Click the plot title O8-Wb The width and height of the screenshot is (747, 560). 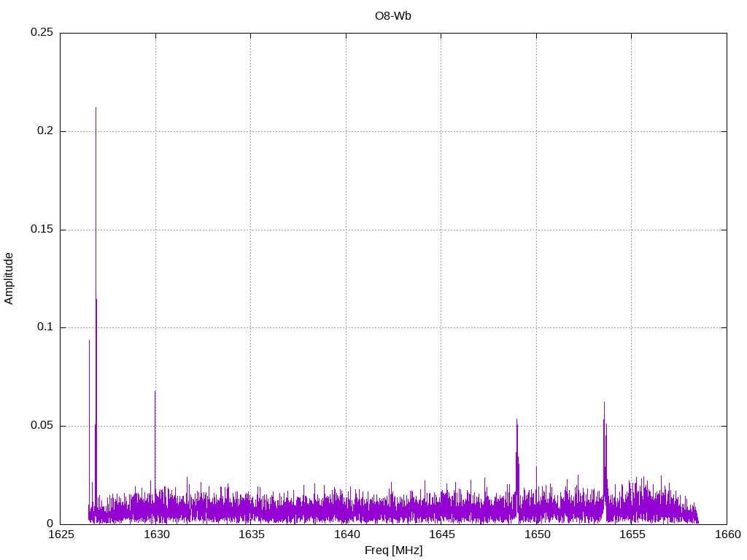tap(393, 16)
